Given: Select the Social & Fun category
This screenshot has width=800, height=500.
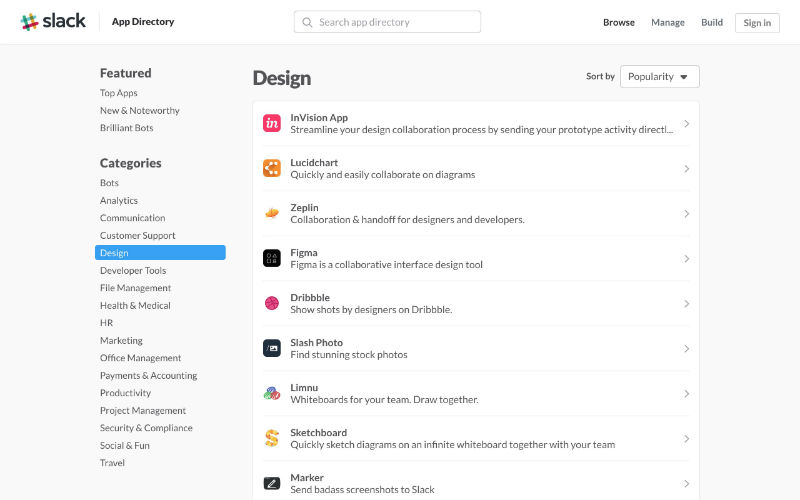Looking at the screenshot, I should click(125, 445).
